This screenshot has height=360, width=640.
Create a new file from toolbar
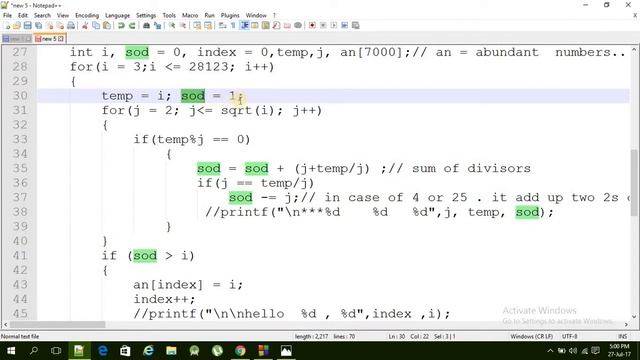[7, 25]
